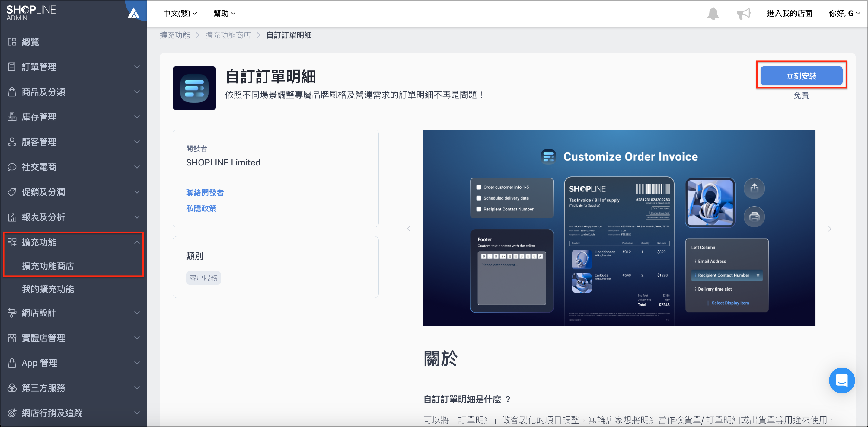The height and width of the screenshot is (427, 868).
Task: Expand the 庫存管理 chevron
Action: point(137,117)
